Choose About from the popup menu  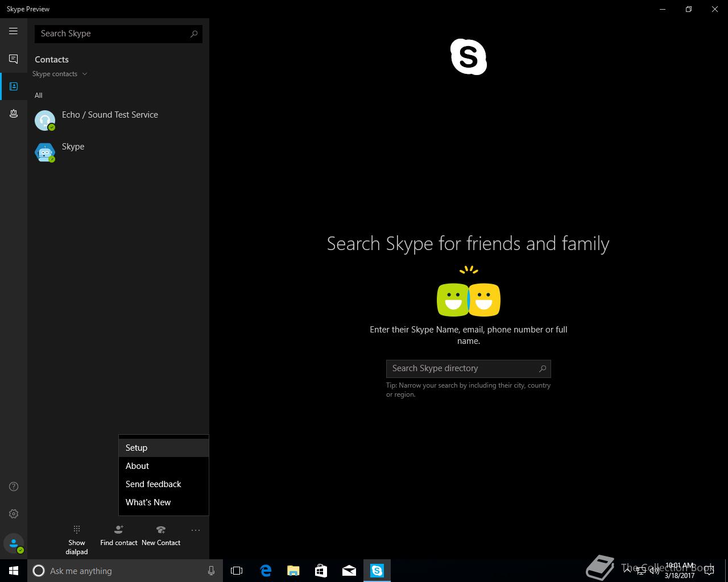coord(164,466)
